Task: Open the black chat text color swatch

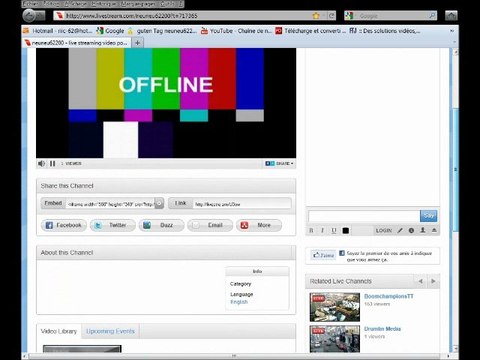Action: click(346, 230)
